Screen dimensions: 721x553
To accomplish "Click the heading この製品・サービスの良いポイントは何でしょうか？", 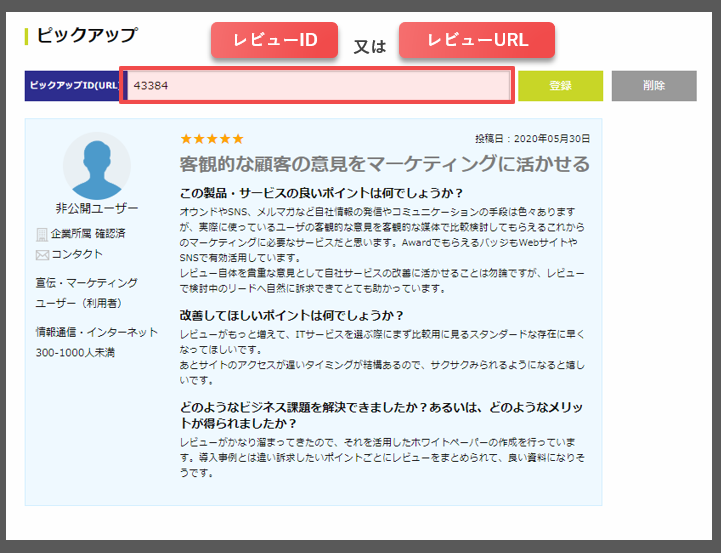I will click(322, 193).
